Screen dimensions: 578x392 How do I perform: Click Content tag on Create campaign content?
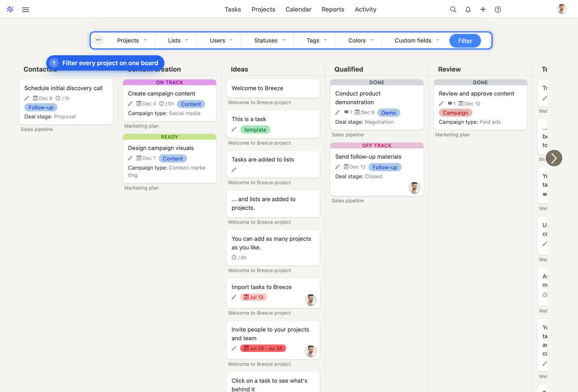[x=191, y=104]
